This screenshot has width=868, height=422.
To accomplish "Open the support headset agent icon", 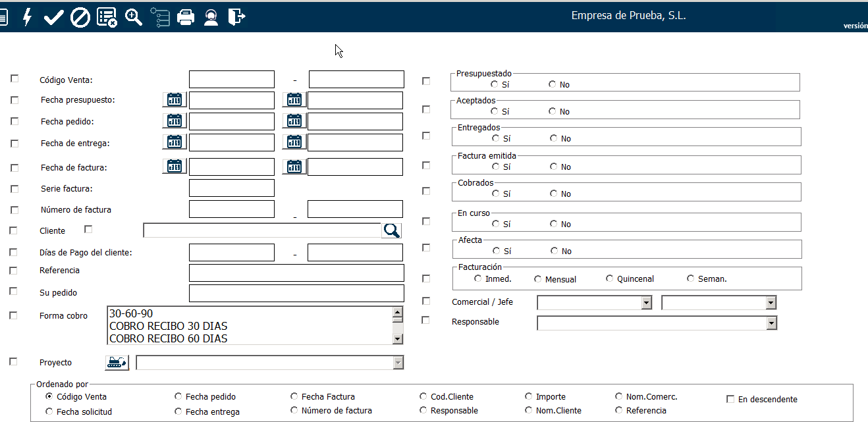I will pos(211,17).
